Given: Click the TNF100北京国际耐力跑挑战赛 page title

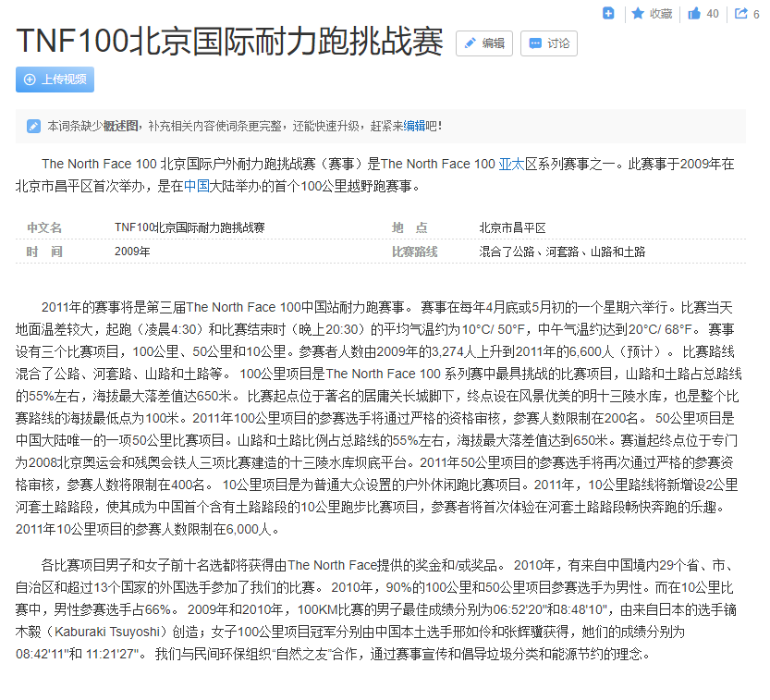Looking at the screenshot, I should (229, 43).
